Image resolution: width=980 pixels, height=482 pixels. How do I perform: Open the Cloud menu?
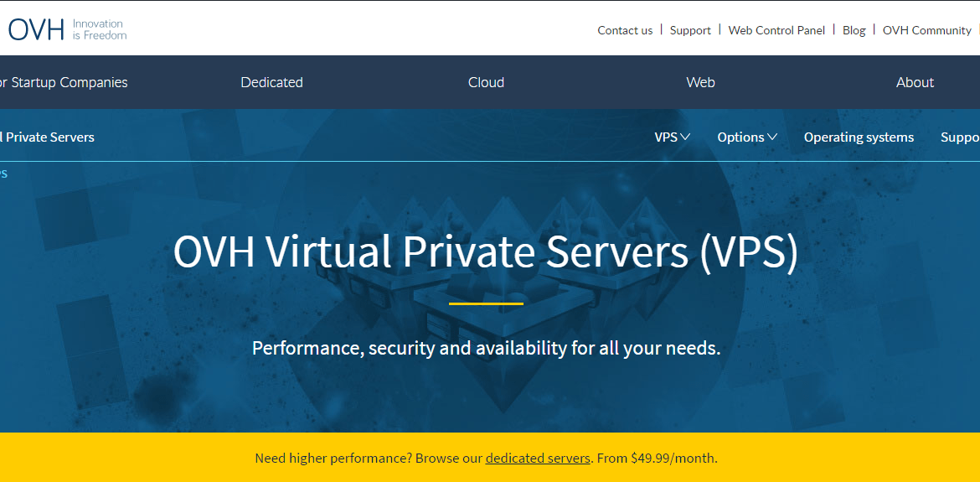[487, 82]
